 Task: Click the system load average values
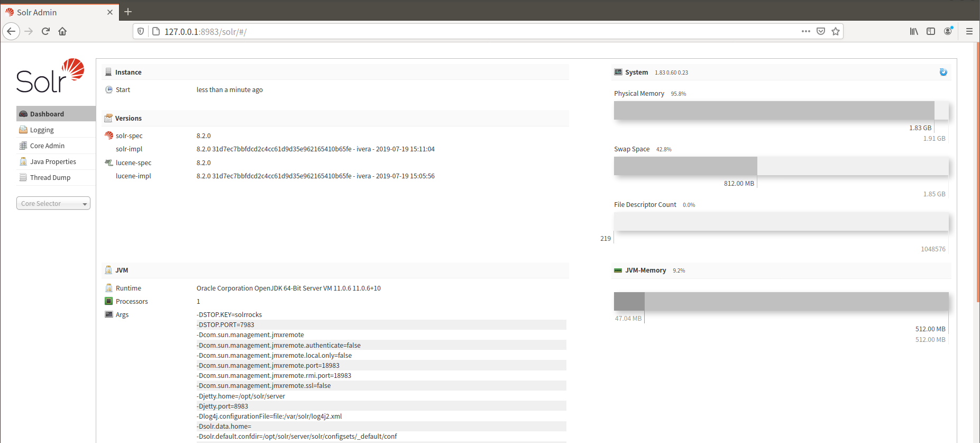click(x=671, y=73)
